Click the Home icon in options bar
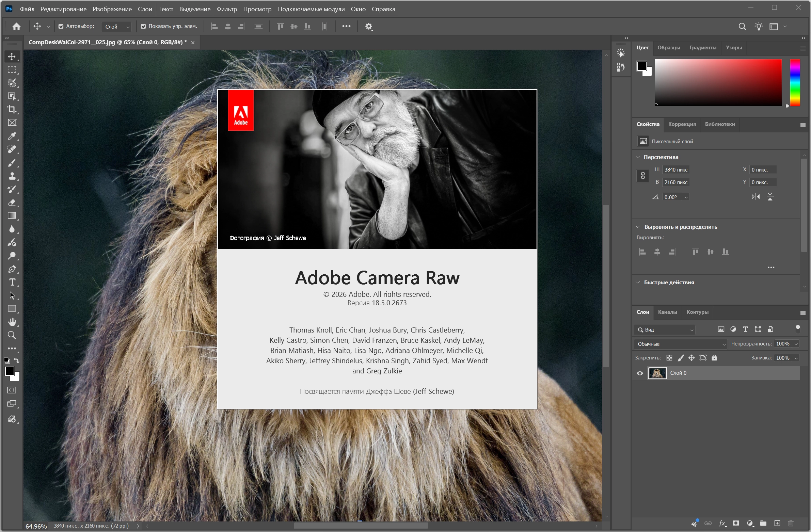 (16, 26)
